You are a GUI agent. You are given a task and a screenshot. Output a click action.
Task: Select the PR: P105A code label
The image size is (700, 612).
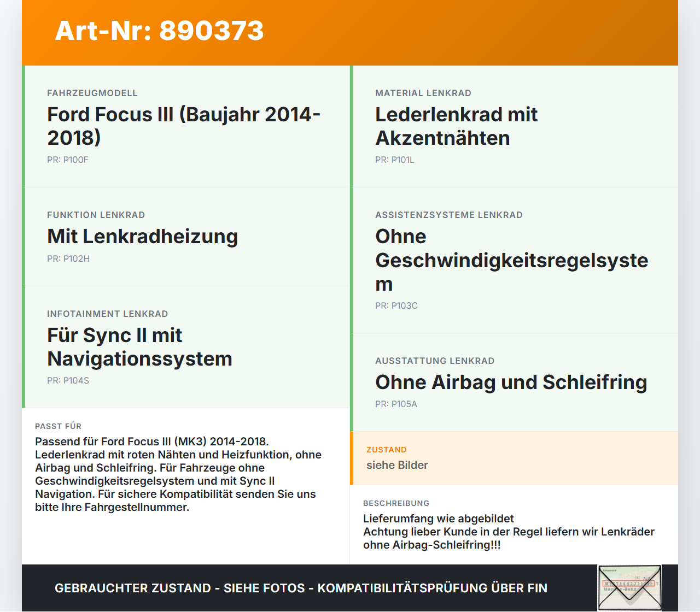[395, 404]
